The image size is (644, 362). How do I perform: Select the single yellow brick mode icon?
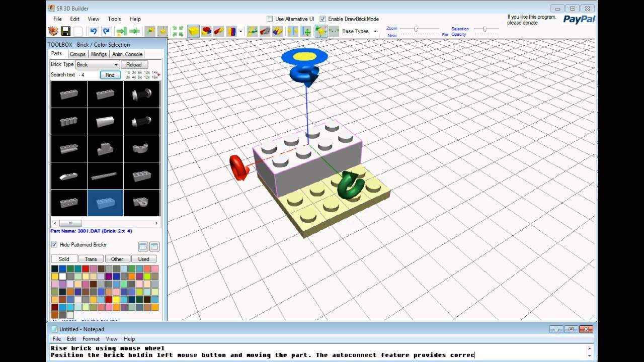click(x=193, y=31)
